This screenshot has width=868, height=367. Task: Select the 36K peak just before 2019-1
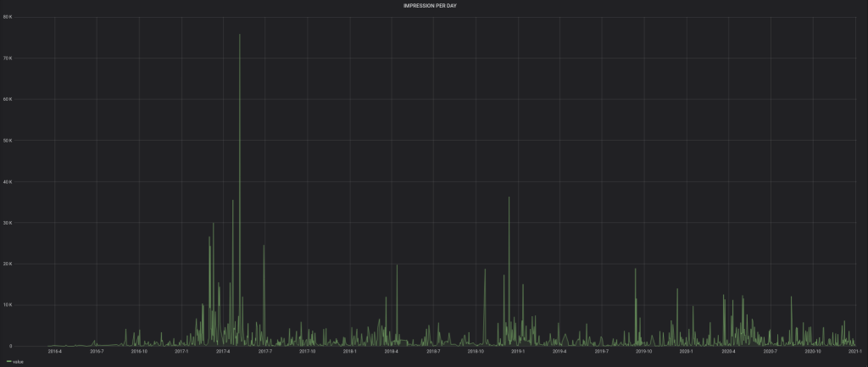coord(509,198)
